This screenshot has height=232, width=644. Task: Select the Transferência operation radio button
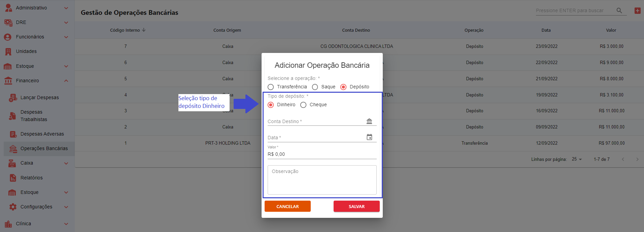(271, 87)
